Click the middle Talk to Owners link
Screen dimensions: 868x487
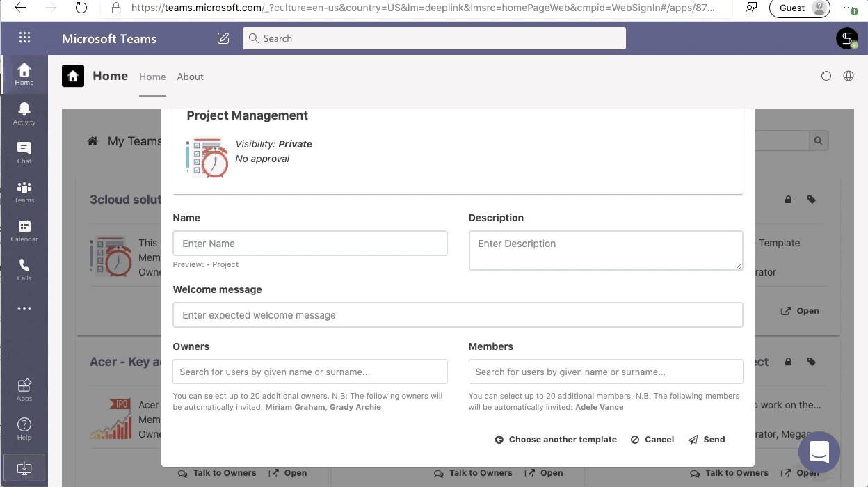pyautogui.click(x=473, y=473)
